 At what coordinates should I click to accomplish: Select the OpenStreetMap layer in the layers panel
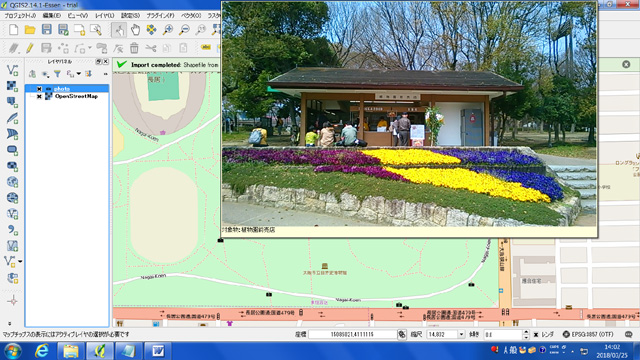pyautogui.click(x=76, y=96)
